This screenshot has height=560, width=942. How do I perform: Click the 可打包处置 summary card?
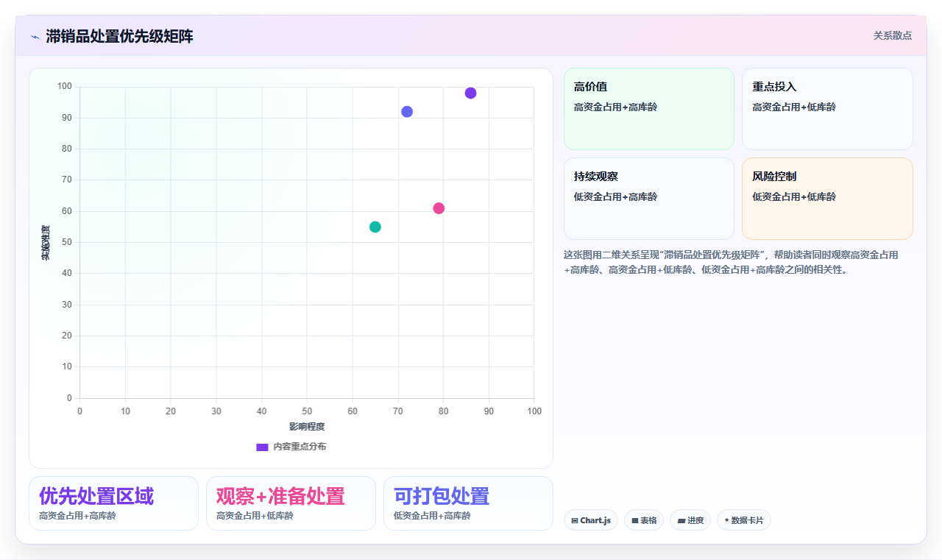point(468,503)
